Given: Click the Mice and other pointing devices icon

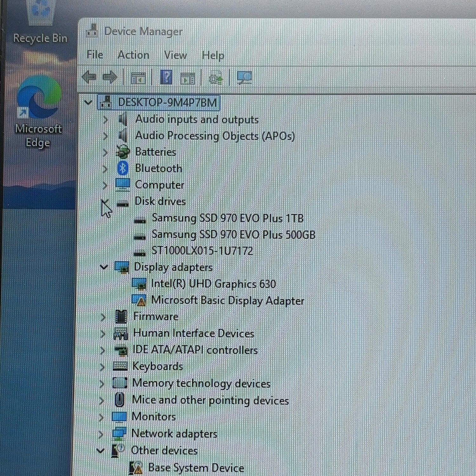Looking at the screenshot, I should click(119, 400).
